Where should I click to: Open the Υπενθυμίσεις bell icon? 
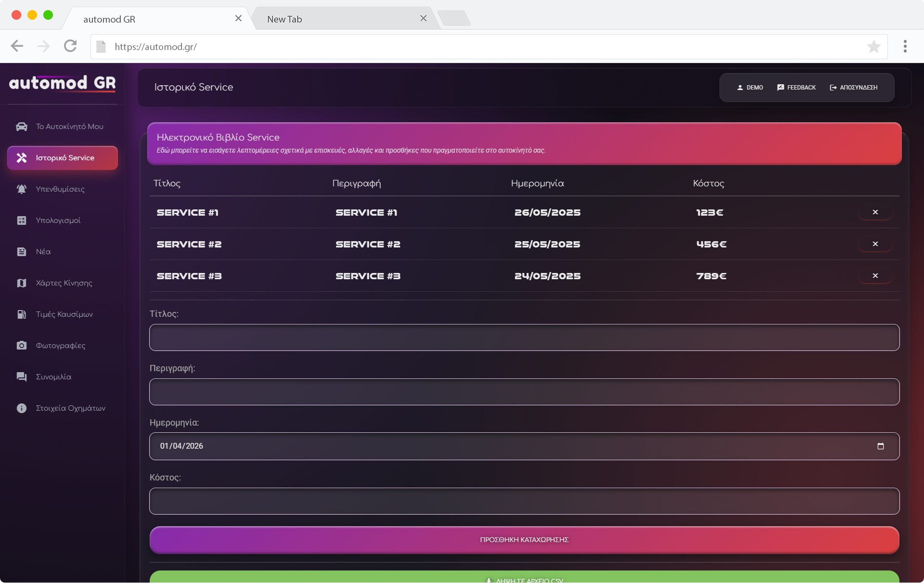(x=22, y=189)
